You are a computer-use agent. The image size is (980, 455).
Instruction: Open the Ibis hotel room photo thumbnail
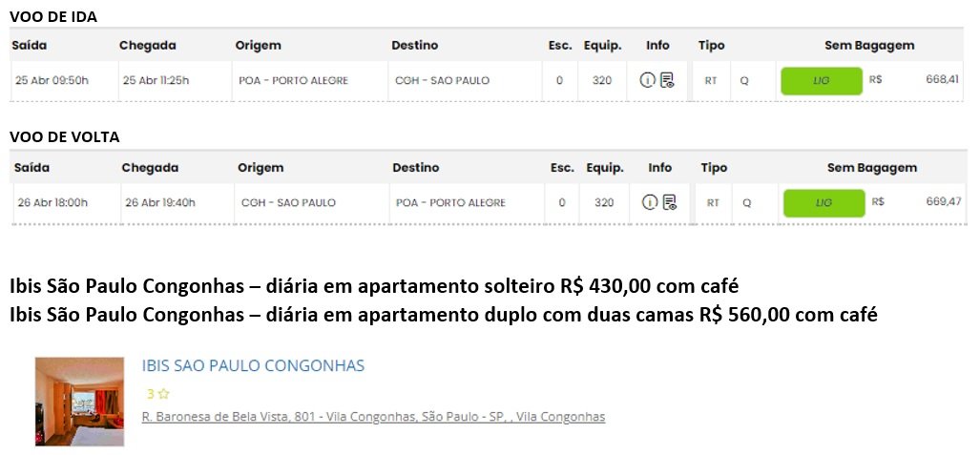point(79,401)
